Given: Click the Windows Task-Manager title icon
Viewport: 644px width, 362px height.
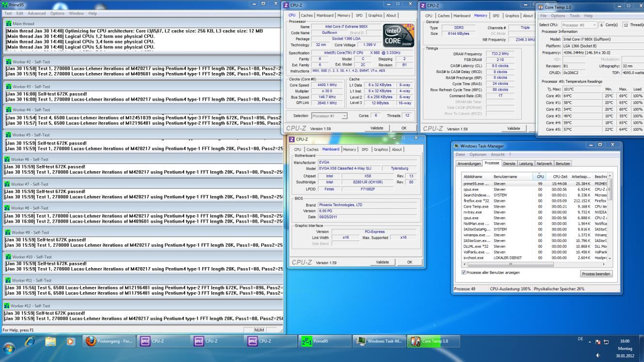Looking at the screenshot, I should [x=457, y=146].
